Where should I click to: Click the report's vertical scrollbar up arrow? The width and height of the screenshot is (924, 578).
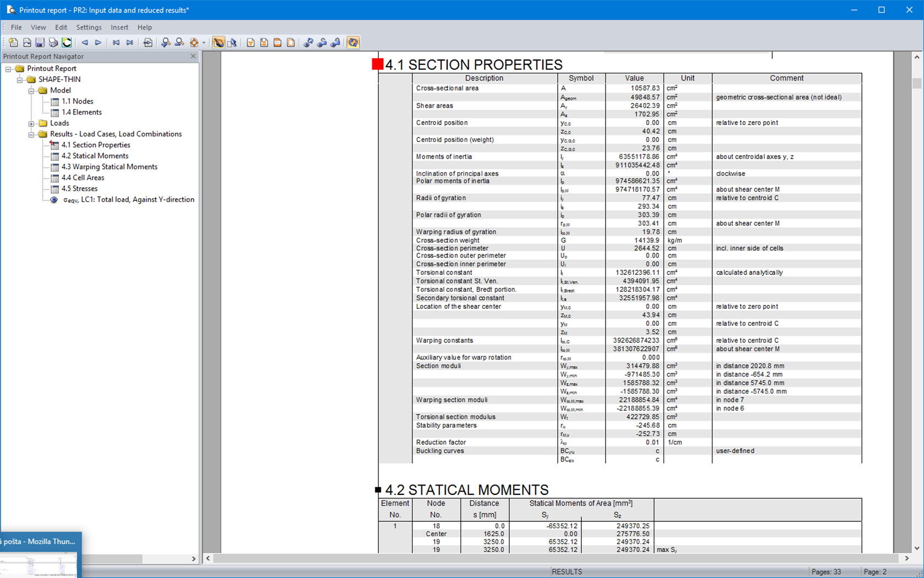[x=916, y=57]
